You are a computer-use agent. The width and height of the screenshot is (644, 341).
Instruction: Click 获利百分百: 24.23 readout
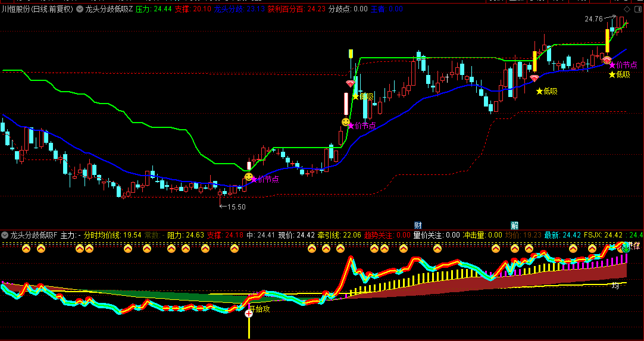(296, 9)
